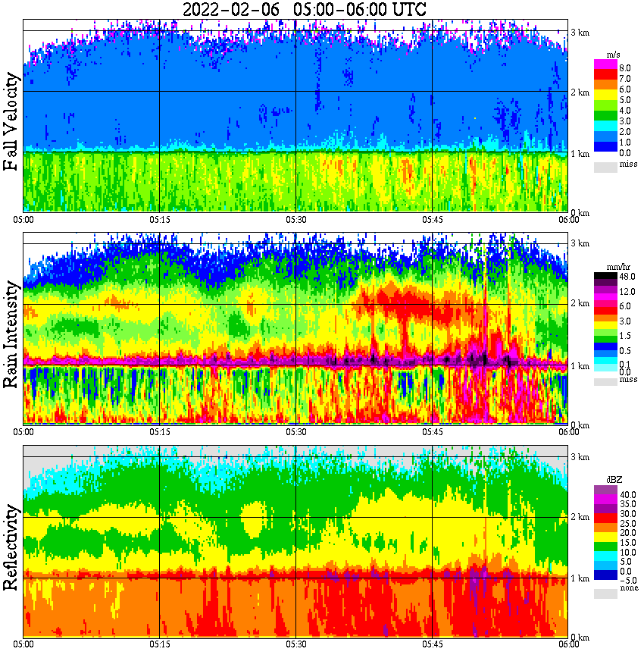This screenshot has height=658, width=644.
Task: Click the "05:30" tick under Reflectivity panel
Action: tap(296, 644)
